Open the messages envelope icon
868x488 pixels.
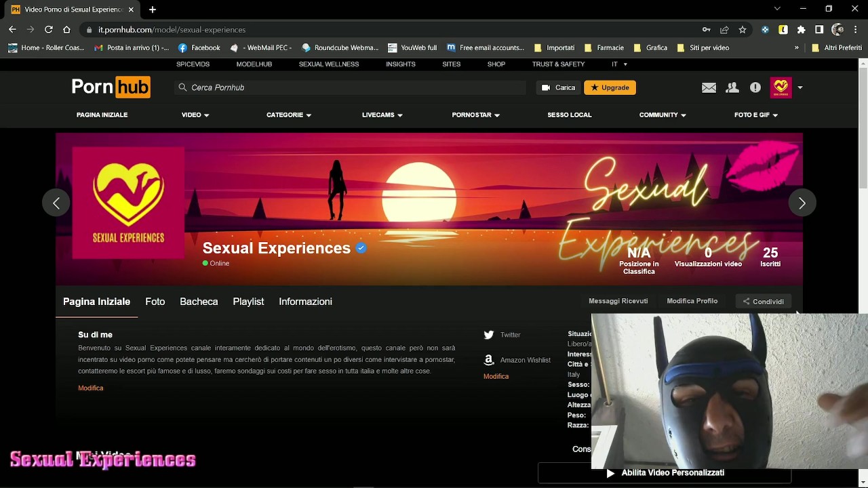pos(709,87)
